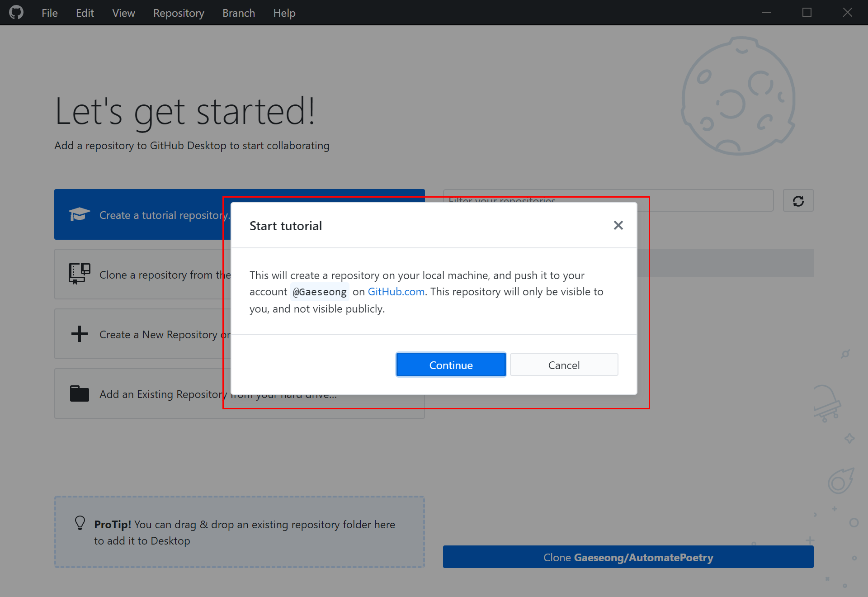Cancel the Start tutorial dialog

click(564, 365)
